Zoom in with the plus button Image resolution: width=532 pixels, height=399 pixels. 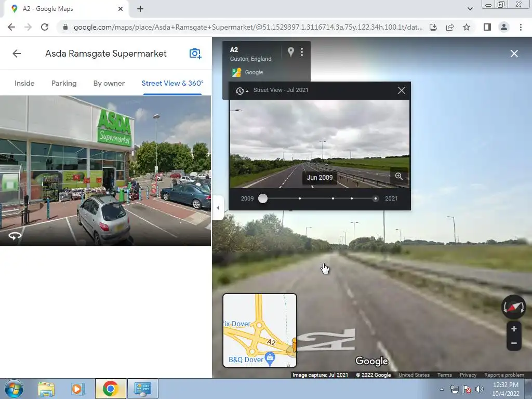(514, 329)
